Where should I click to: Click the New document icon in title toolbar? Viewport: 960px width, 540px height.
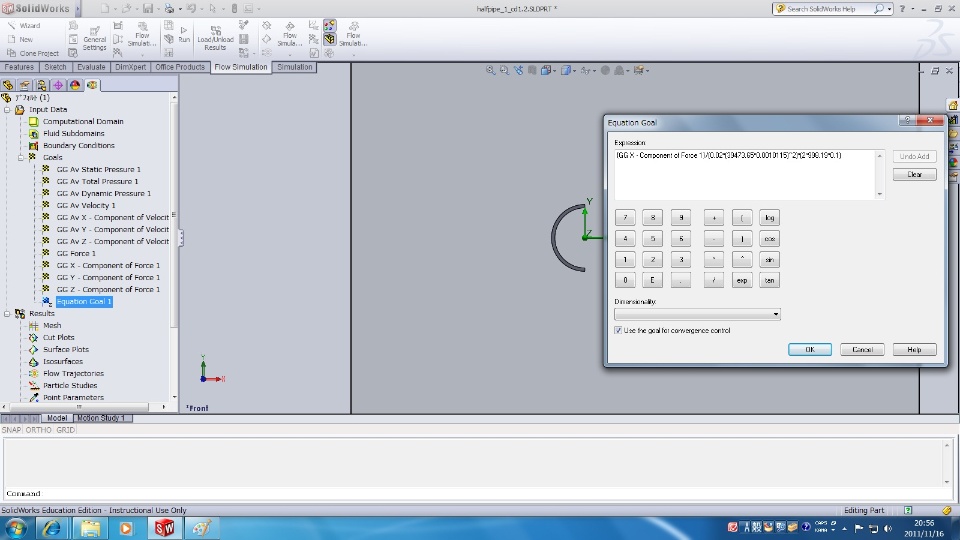coord(105,9)
